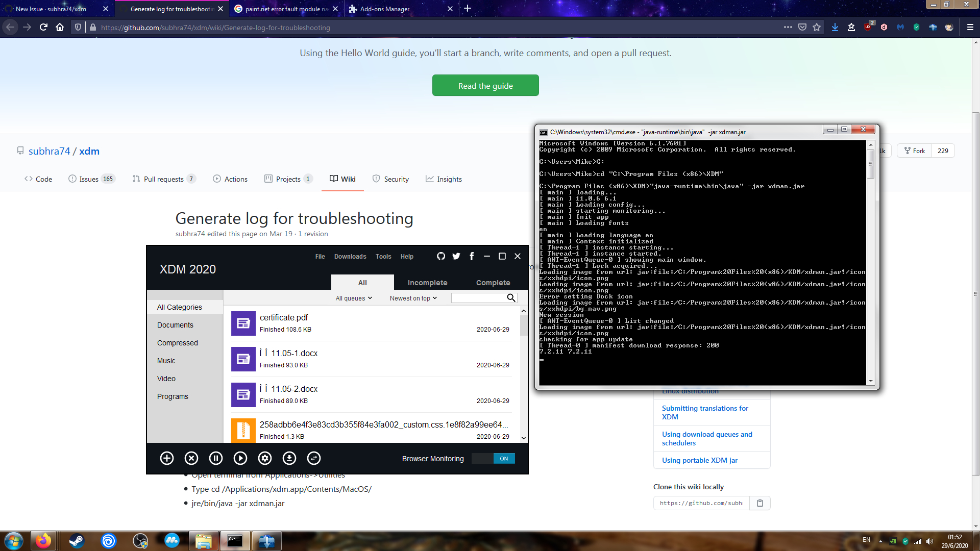This screenshot has height=551, width=980.
Task: Open XDM settings gear icon
Action: pos(265,458)
